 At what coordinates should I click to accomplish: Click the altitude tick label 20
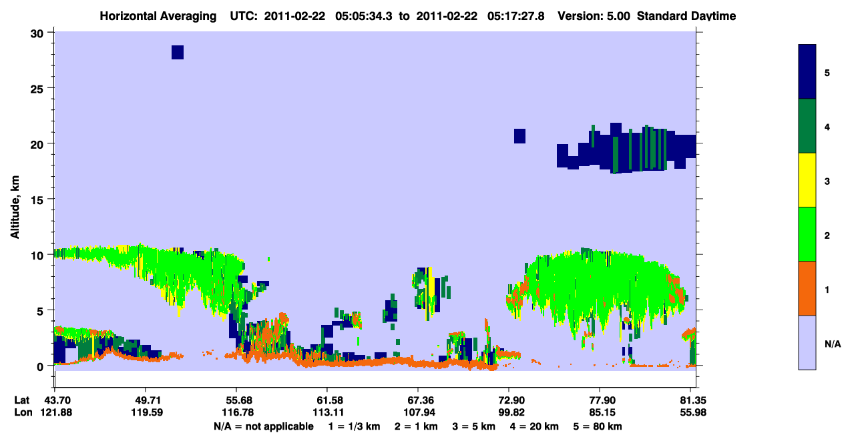coord(39,143)
